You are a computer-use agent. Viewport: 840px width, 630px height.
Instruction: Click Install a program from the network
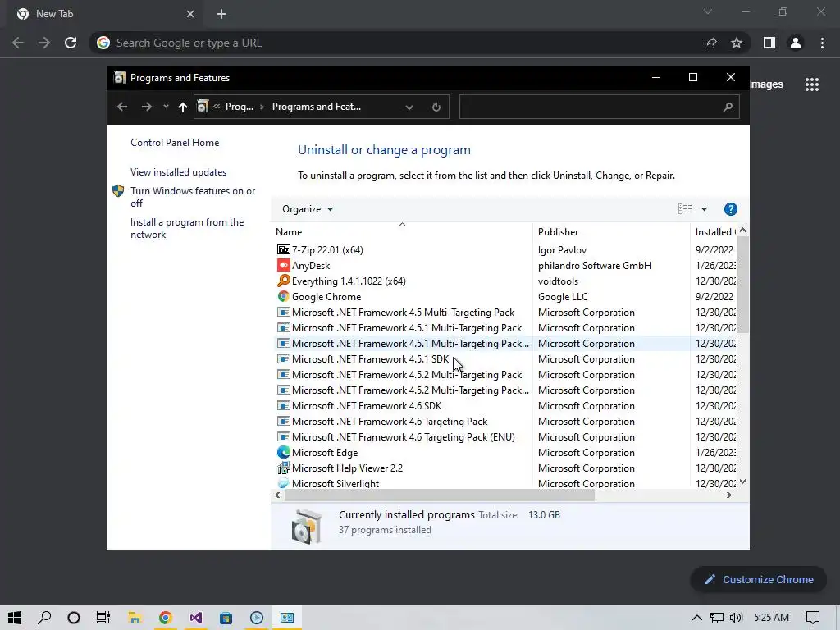coord(187,228)
